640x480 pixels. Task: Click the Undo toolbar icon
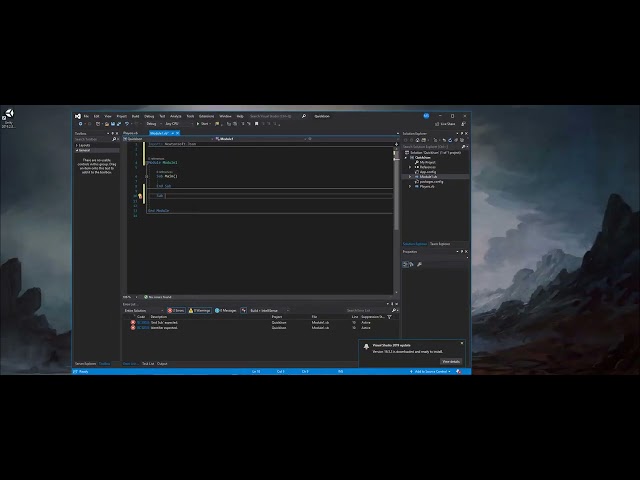127,124
